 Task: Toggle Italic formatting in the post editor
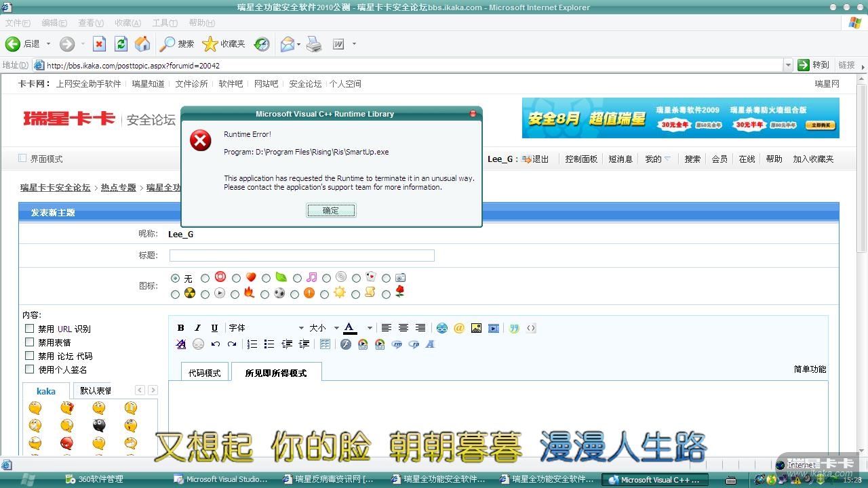[x=198, y=328]
